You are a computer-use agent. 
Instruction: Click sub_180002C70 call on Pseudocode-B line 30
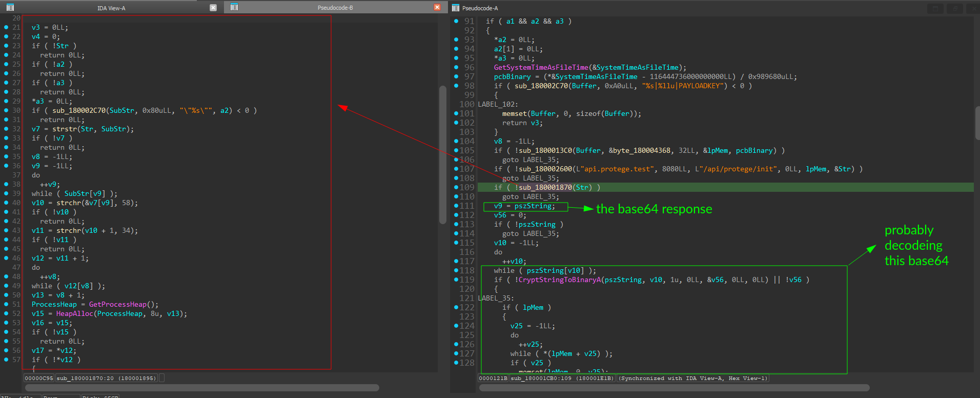(79, 110)
